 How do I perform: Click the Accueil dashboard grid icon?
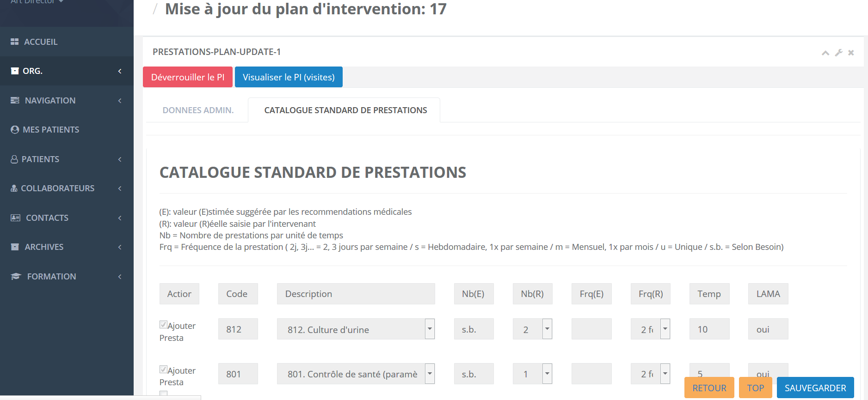point(15,42)
